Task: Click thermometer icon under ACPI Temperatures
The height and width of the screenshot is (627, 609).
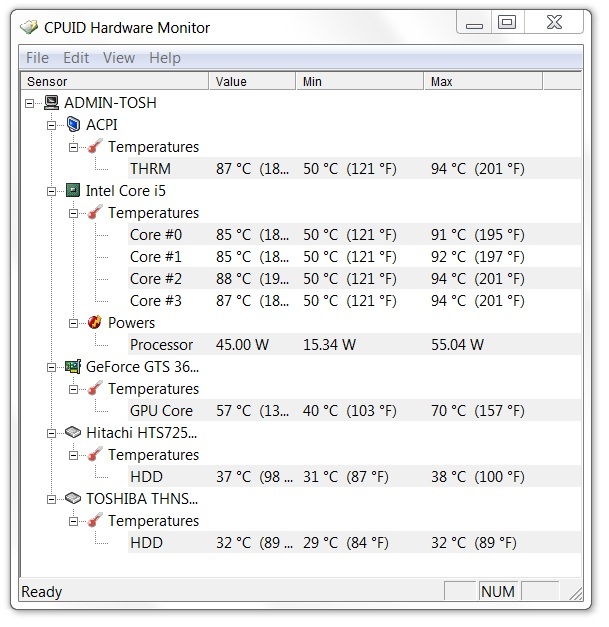Action: coord(95,146)
